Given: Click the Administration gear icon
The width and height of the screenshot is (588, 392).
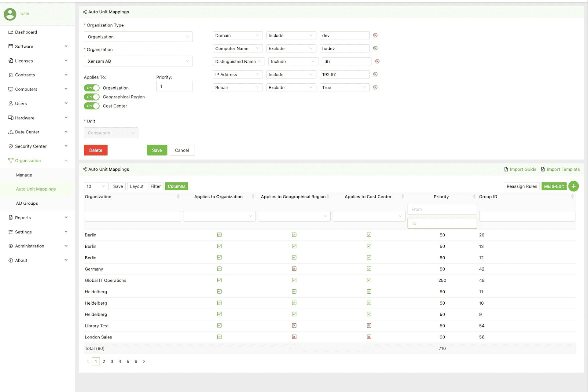Looking at the screenshot, I should pos(11,246).
